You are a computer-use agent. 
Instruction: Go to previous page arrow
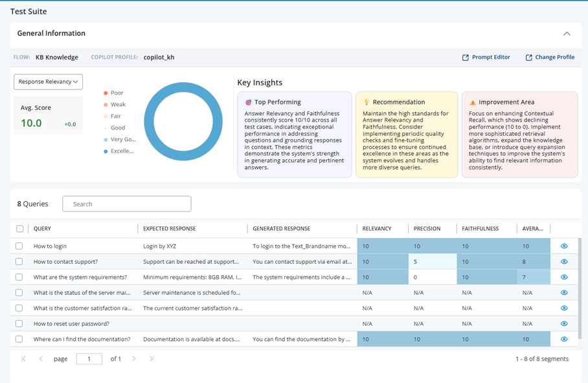click(41, 359)
